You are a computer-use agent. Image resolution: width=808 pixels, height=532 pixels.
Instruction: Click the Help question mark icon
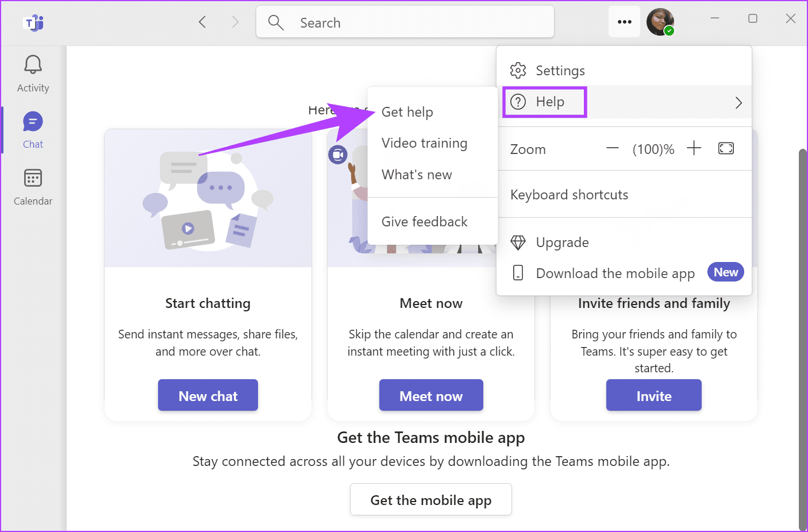coord(518,102)
